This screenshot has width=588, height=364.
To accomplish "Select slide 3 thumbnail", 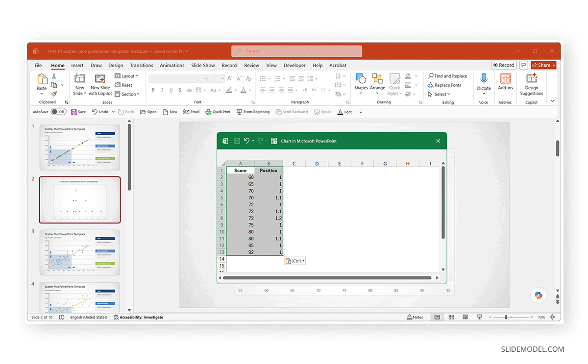I will [79, 252].
